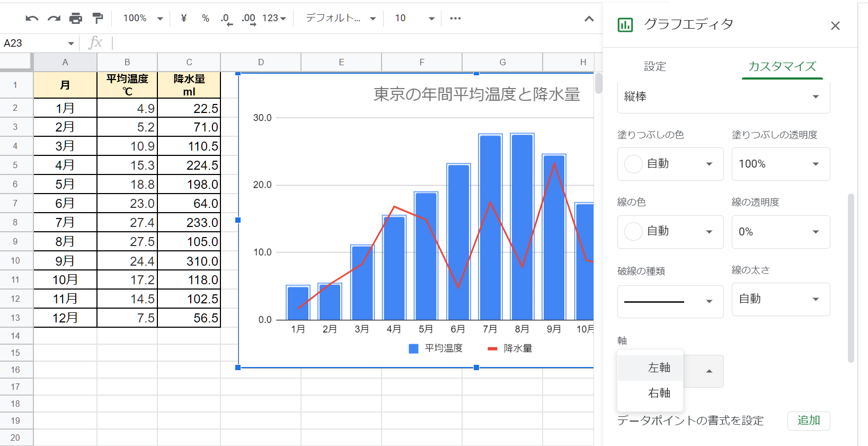Open the 塗りつぶしの色 fill color picker
This screenshot has width=868, height=446.
pos(670,164)
